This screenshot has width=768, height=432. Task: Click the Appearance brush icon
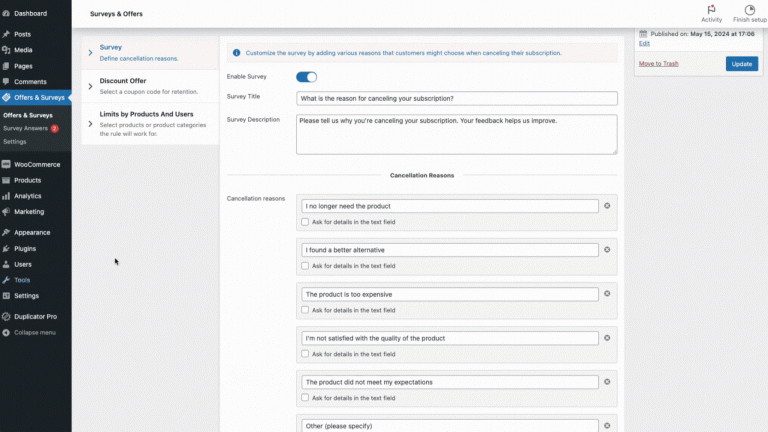tap(6, 232)
